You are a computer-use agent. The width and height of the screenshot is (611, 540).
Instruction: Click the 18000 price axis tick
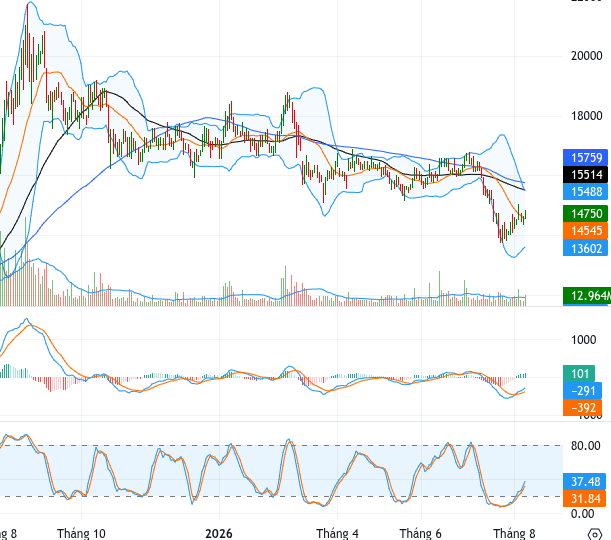click(x=586, y=116)
